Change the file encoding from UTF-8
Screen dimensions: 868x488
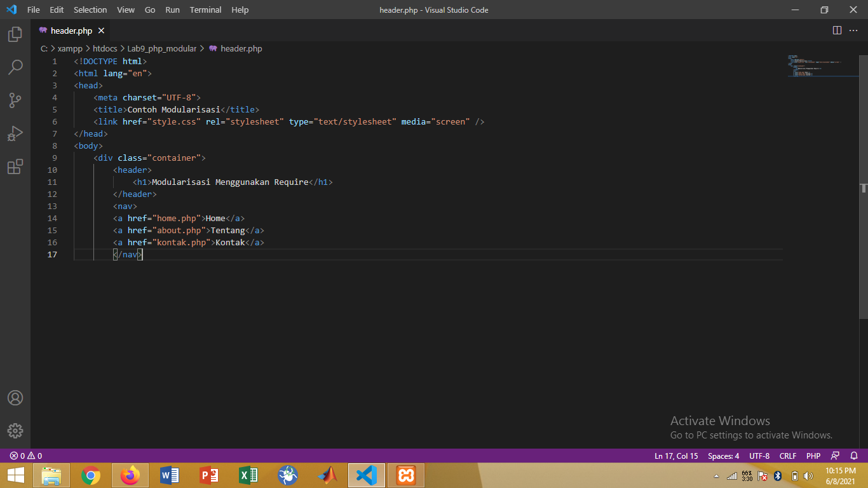pyautogui.click(x=759, y=456)
